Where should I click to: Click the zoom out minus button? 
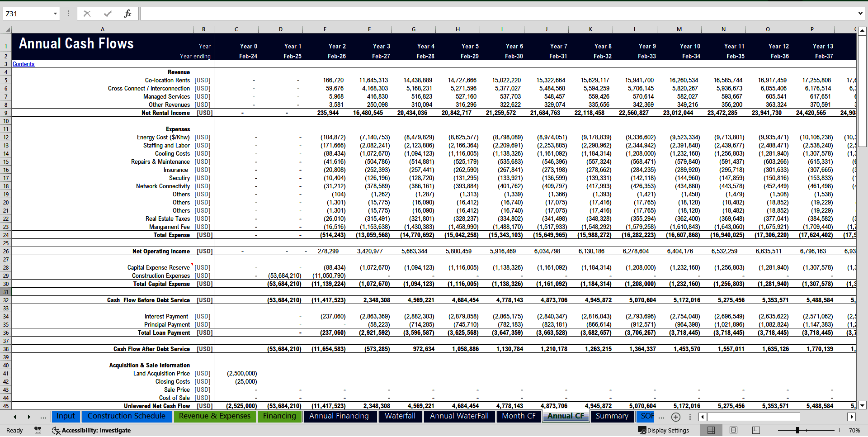[773, 430]
